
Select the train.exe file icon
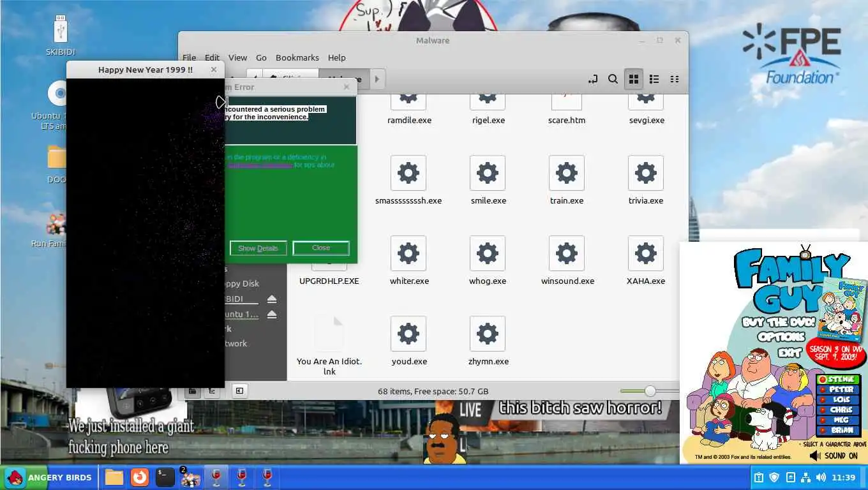coord(567,173)
